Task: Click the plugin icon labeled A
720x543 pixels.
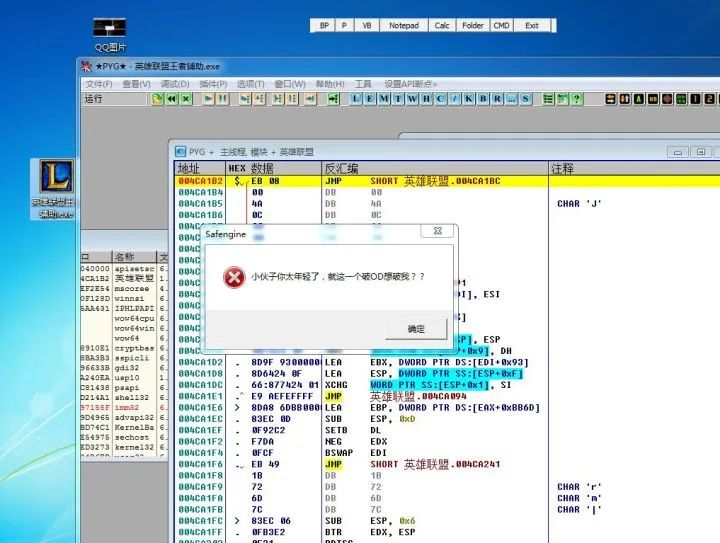Action: (x=639, y=99)
